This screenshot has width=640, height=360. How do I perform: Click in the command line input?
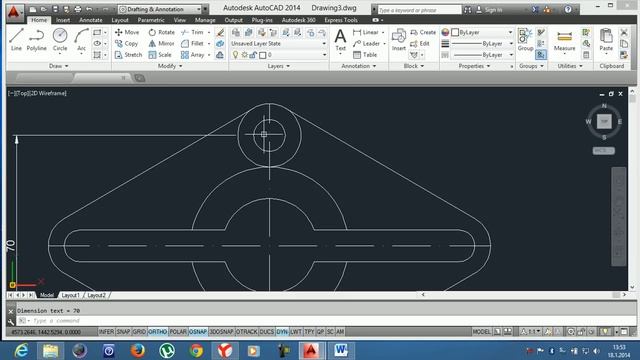(327, 321)
